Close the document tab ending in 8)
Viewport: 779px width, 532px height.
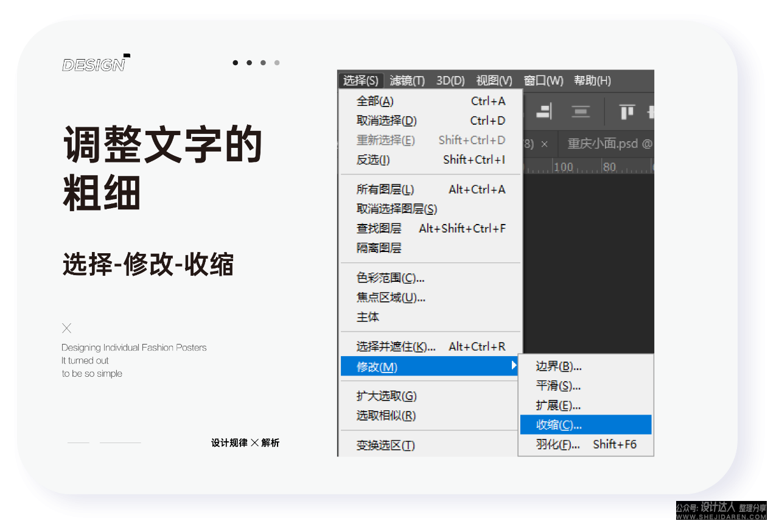pyautogui.click(x=544, y=144)
